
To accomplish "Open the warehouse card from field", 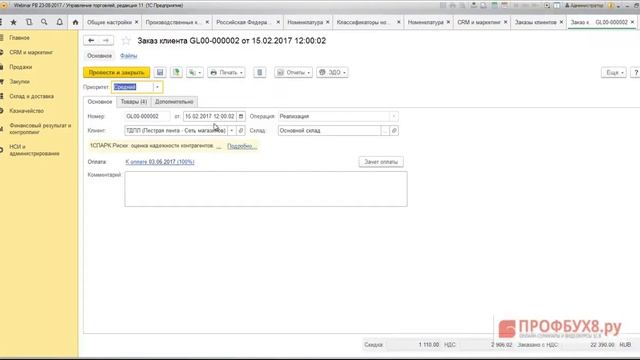I will pos(394,131).
